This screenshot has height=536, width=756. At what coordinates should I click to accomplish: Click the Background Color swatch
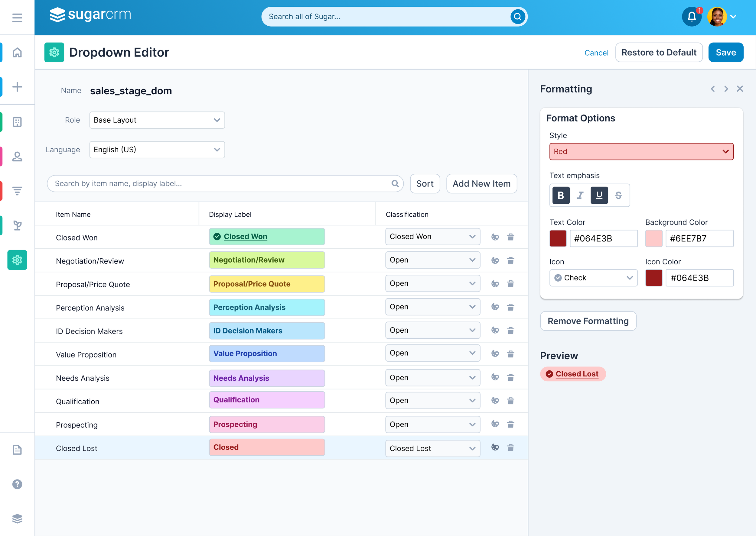(x=653, y=238)
